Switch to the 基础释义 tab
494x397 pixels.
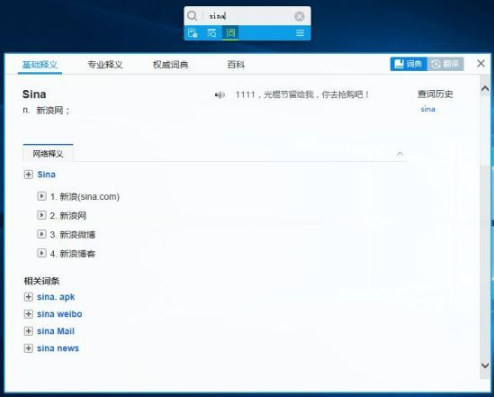(40, 64)
